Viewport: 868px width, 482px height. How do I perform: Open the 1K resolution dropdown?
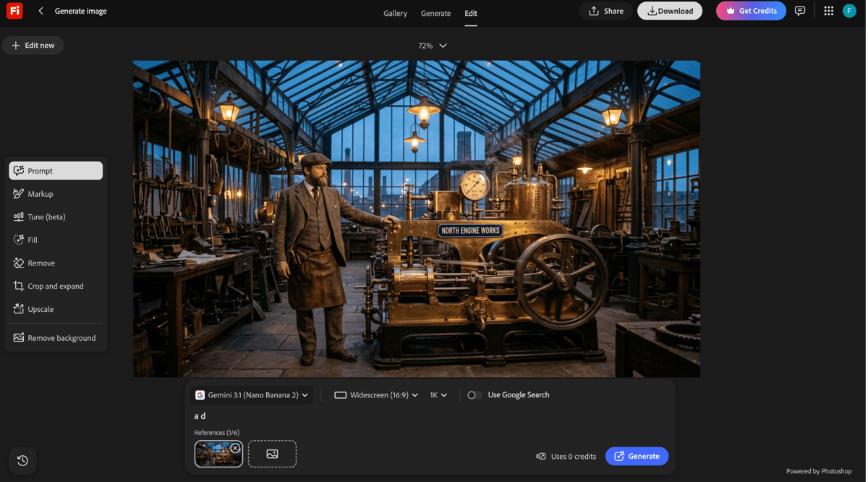tap(438, 395)
